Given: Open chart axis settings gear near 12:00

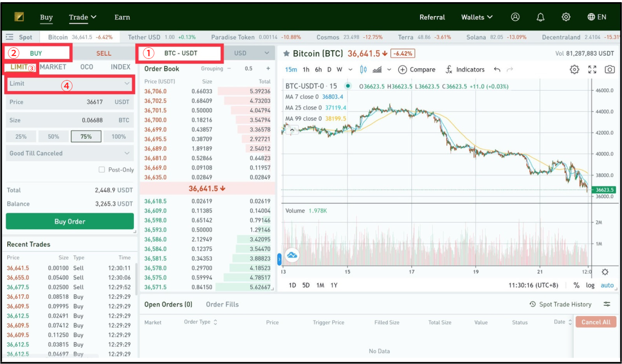Looking at the screenshot, I should click(x=605, y=272).
